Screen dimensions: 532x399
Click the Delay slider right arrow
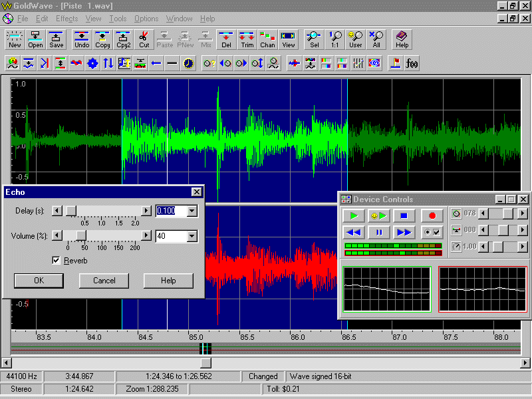pyautogui.click(x=146, y=211)
